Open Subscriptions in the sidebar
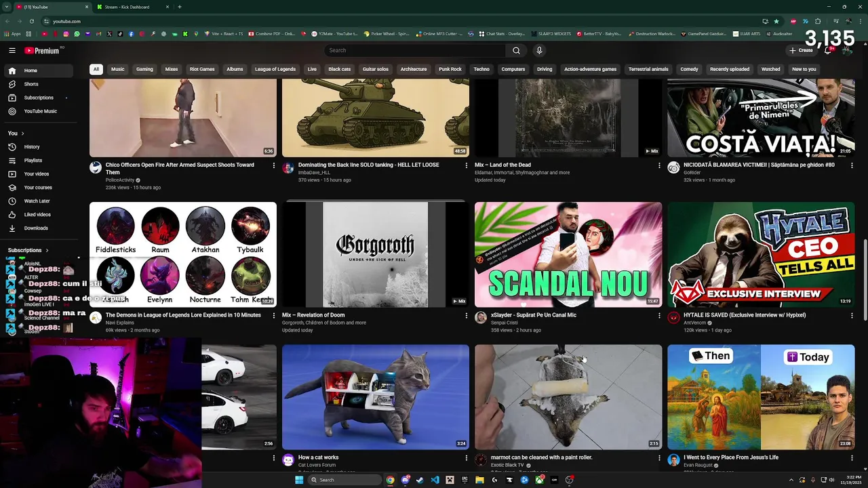The height and width of the screenshot is (488, 868). [x=38, y=98]
